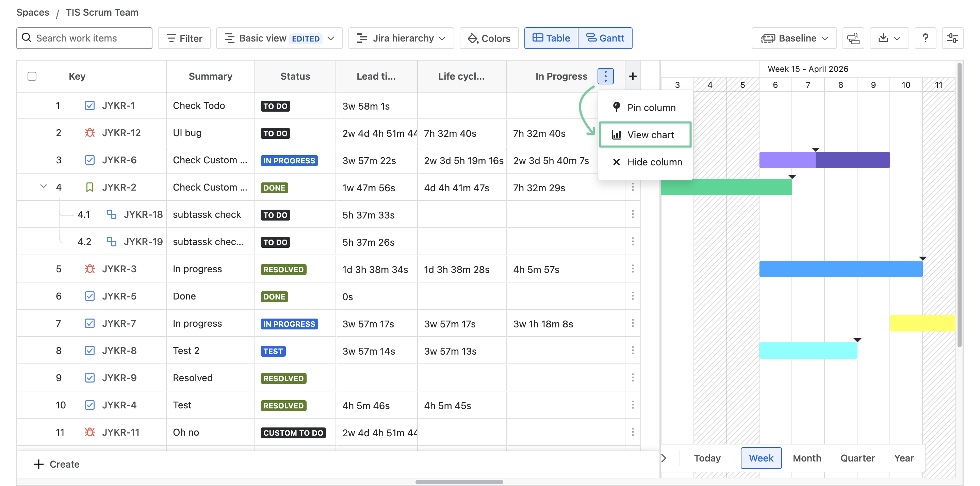Switch to Gantt view toggle
The height and width of the screenshot is (486, 980).
pyautogui.click(x=605, y=38)
